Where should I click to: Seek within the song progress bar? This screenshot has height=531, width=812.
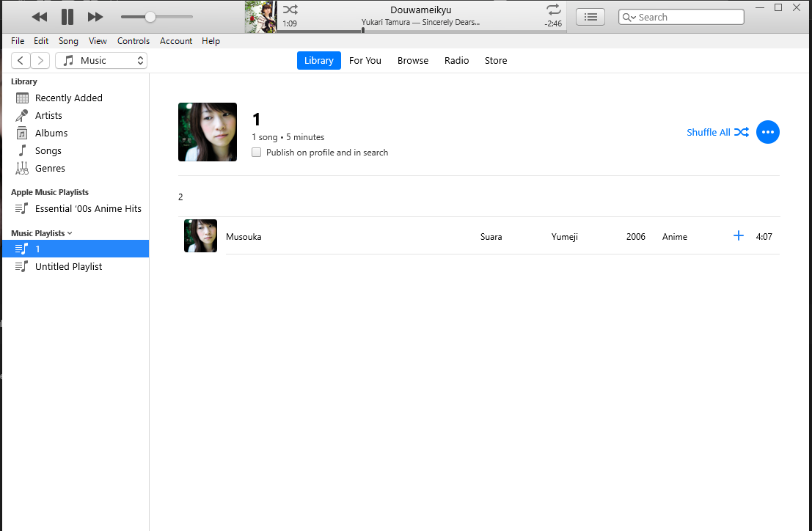422,31
